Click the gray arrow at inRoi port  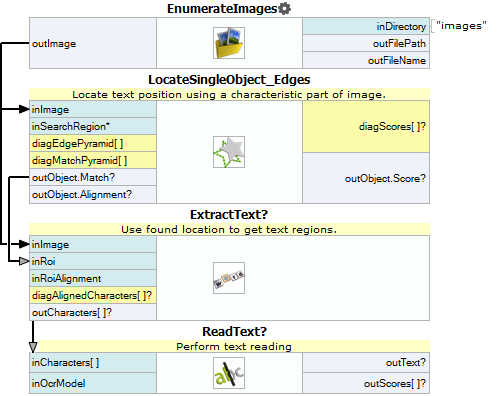click(24, 261)
